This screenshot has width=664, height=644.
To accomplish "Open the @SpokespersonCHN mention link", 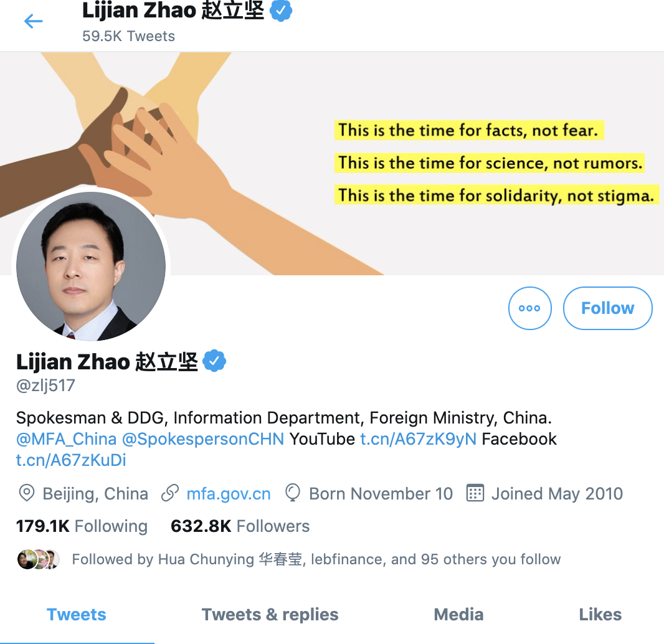I will point(203,439).
